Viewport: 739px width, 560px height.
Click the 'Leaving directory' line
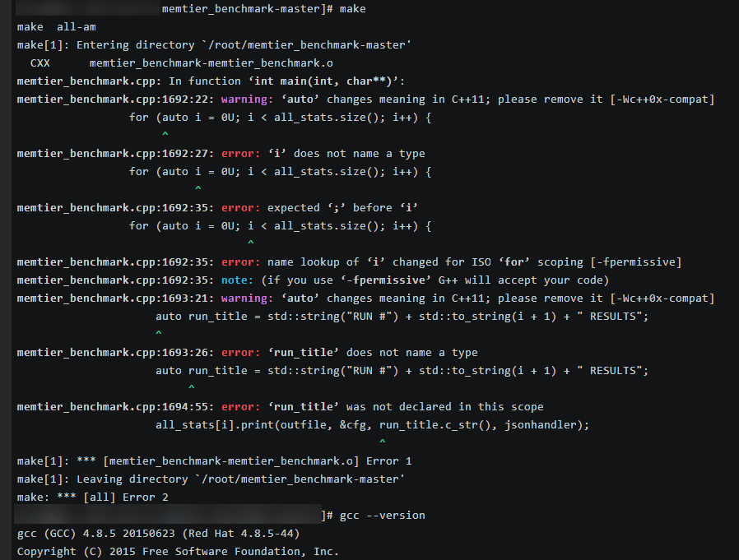pyautogui.click(x=211, y=479)
